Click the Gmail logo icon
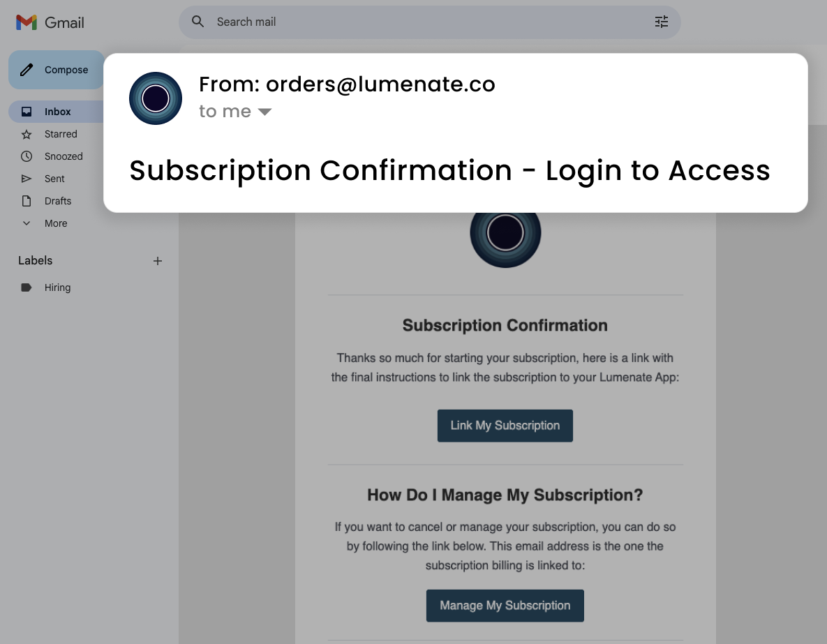 click(x=27, y=22)
